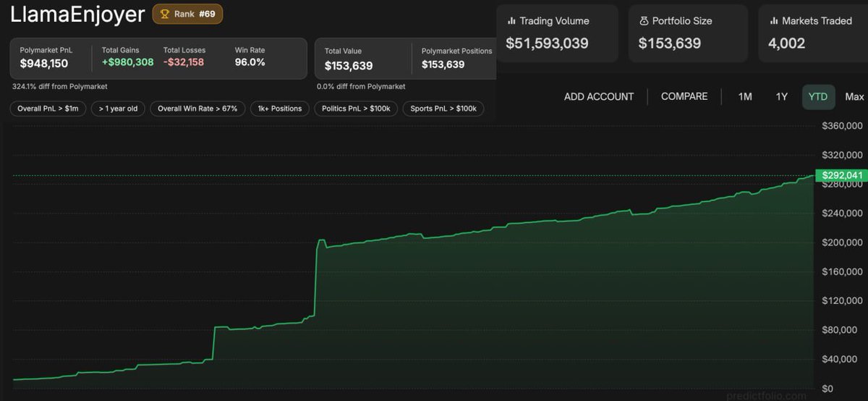Viewport: 868px width, 401px height.
Task: Click the $320,000 axis label
Action: [843, 155]
